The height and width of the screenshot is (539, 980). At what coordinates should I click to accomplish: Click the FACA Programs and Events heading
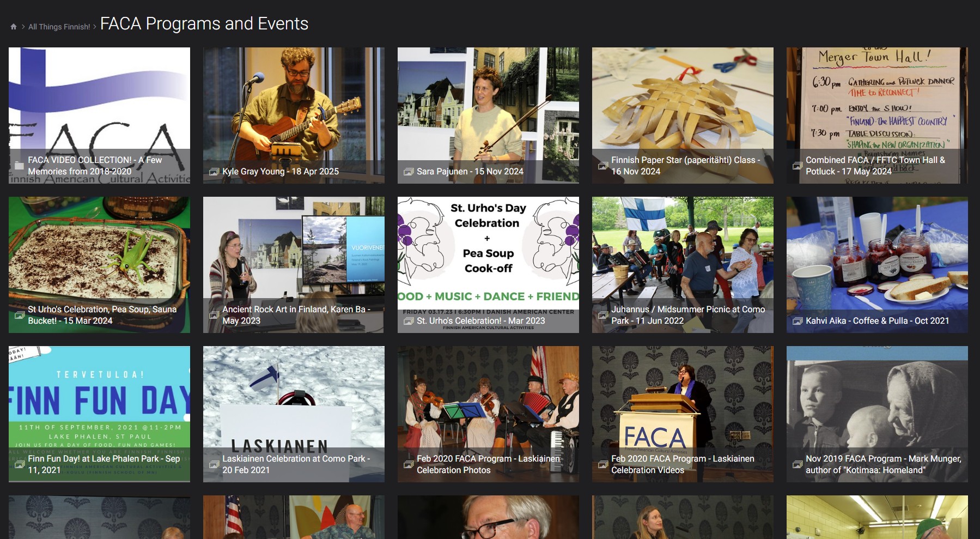pyautogui.click(x=204, y=24)
